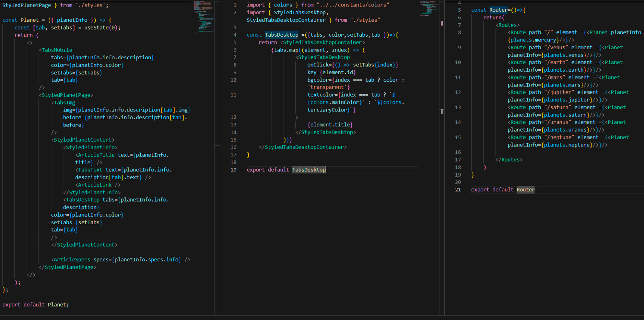Click 'onClick' attribute in middle editor
The width and height of the screenshot is (644, 320).
pos(318,65)
